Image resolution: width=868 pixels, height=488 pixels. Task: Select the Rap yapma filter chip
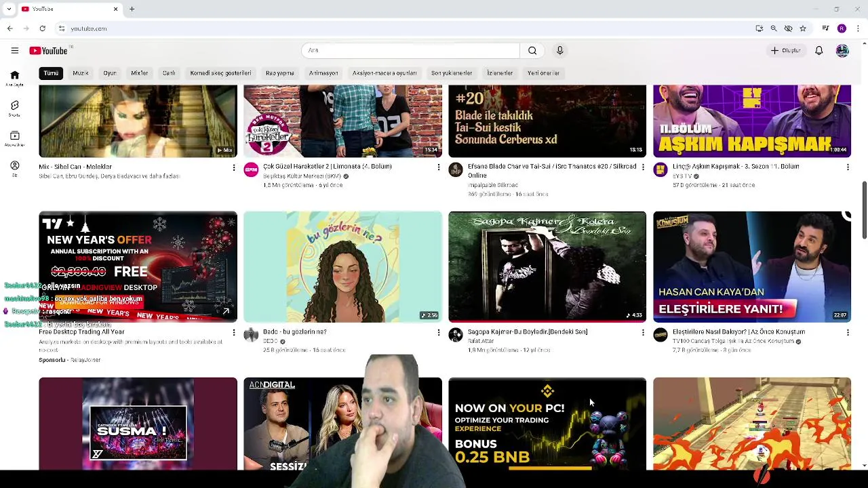point(280,73)
